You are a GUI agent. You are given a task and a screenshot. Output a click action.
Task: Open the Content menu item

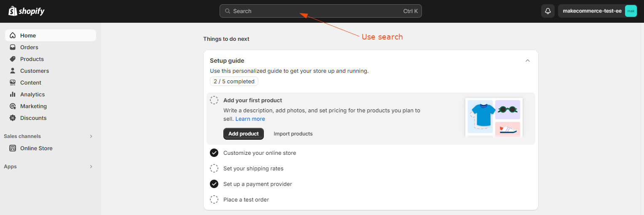click(31, 83)
